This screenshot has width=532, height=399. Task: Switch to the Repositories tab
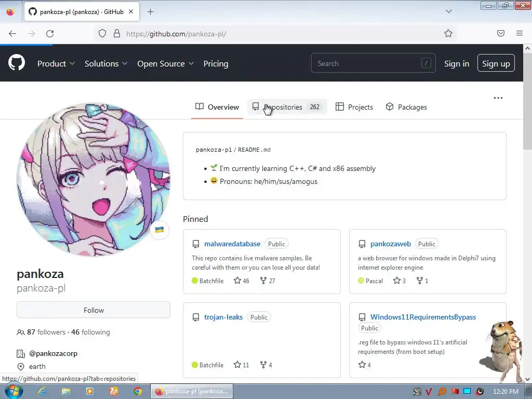pos(287,107)
